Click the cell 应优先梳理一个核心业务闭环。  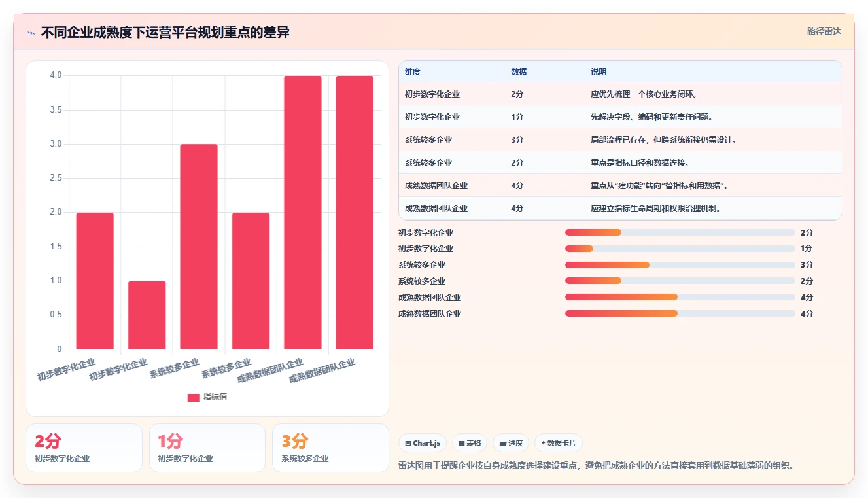coord(646,94)
